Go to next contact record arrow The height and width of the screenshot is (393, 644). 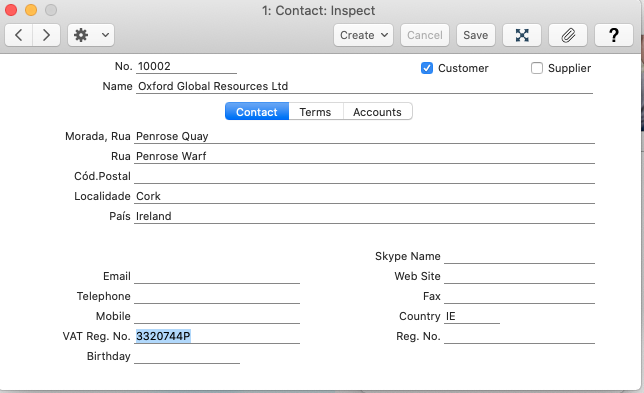[46, 35]
